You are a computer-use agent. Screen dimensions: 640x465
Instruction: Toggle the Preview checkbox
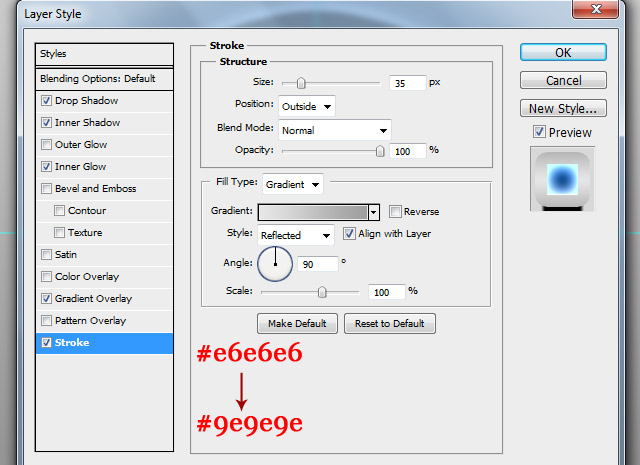pyautogui.click(x=539, y=132)
